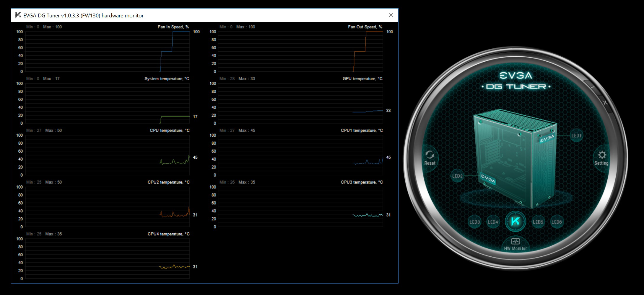
Task: Click the CPU4 temperature graph area
Action: tap(108, 258)
